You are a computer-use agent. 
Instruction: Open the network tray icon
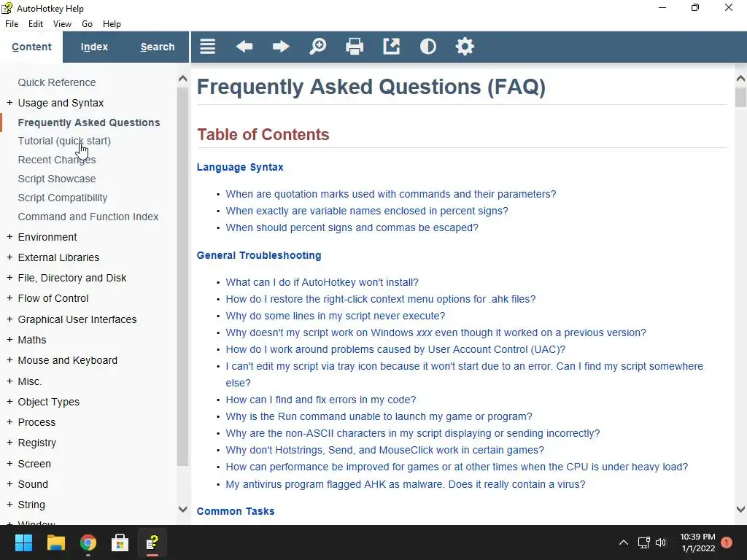643,542
